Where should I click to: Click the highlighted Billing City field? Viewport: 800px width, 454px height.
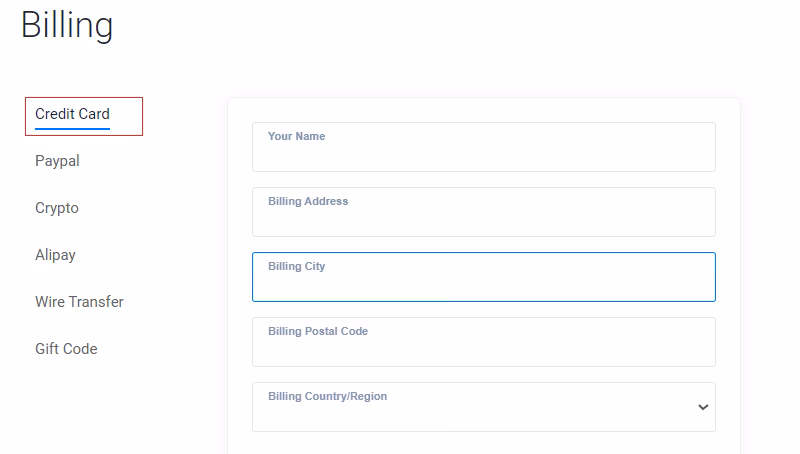[x=483, y=285]
